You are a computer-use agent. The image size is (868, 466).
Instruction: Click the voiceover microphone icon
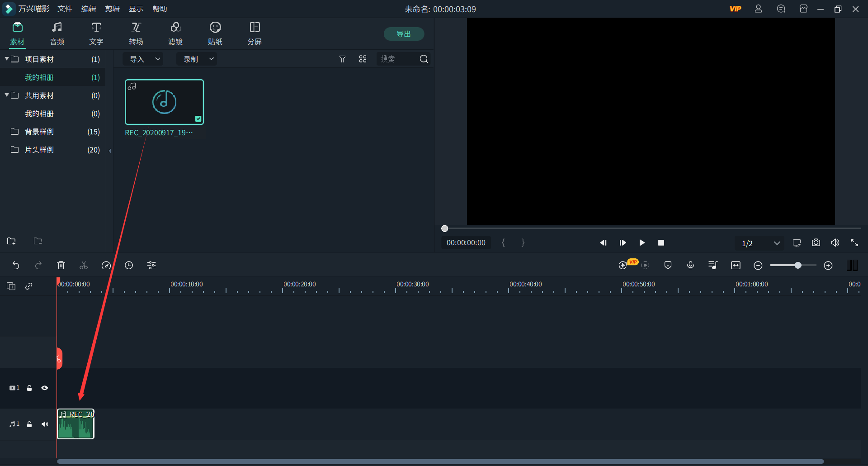tap(690, 266)
